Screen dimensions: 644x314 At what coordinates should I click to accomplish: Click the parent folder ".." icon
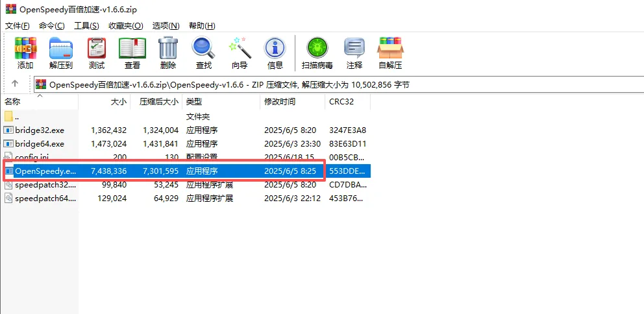click(8, 117)
